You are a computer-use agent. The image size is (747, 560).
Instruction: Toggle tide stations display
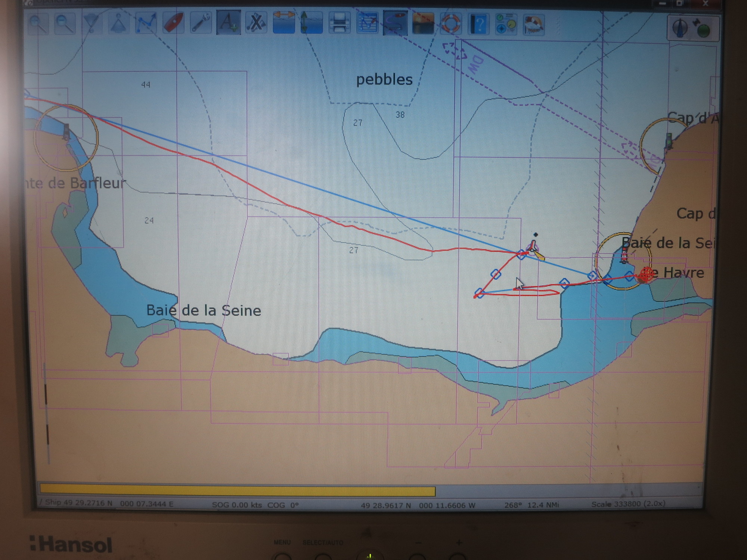(x=311, y=23)
